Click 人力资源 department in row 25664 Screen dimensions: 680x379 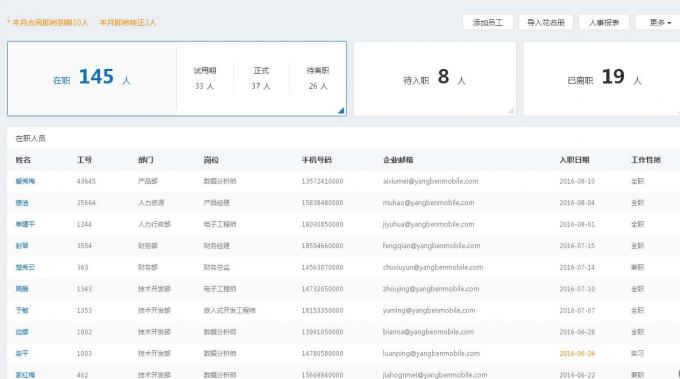[151, 203]
